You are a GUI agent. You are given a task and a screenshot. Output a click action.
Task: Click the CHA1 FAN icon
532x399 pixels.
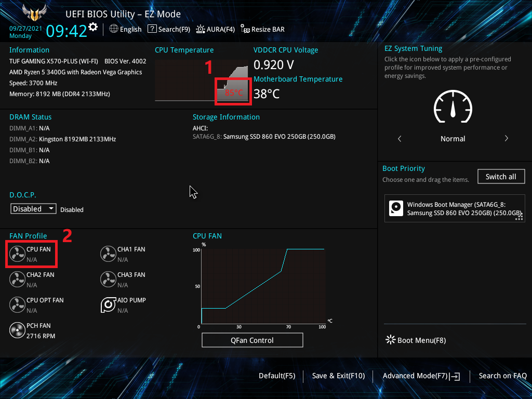[x=108, y=254]
